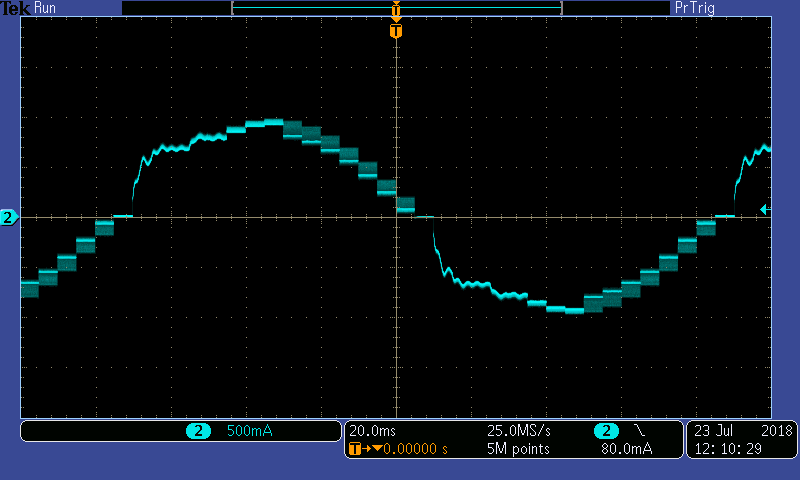The image size is (800, 480).
Task: Click the falling-edge trigger slope icon
Action: (639, 431)
